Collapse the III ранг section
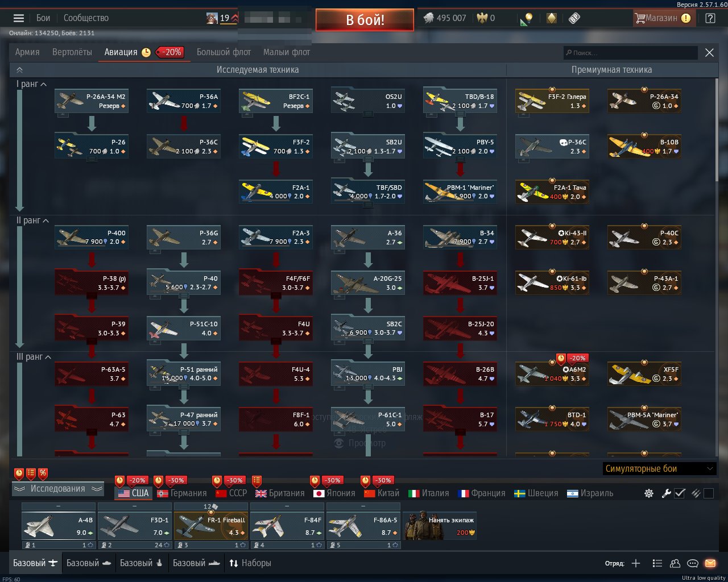Image resolution: width=728 pixels, height=582 pixels. pyautogui.click(x=34, y=357)
